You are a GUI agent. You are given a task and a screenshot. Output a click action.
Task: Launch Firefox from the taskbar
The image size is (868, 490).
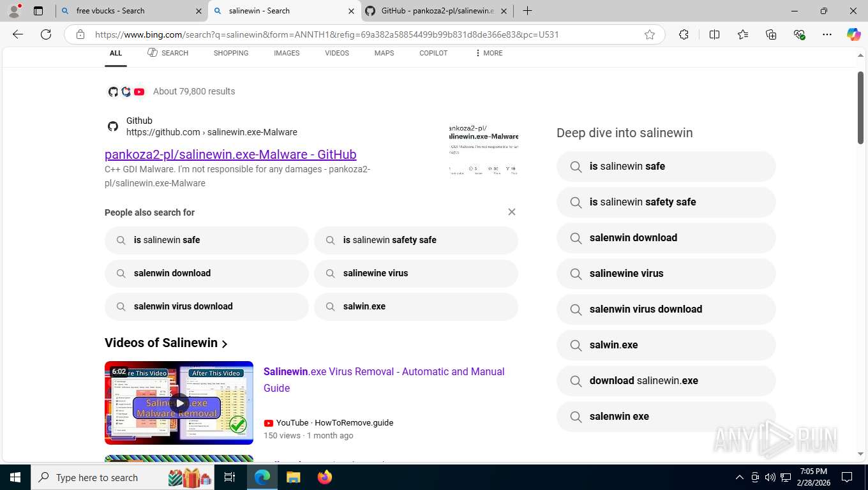(x=325, y=477)
